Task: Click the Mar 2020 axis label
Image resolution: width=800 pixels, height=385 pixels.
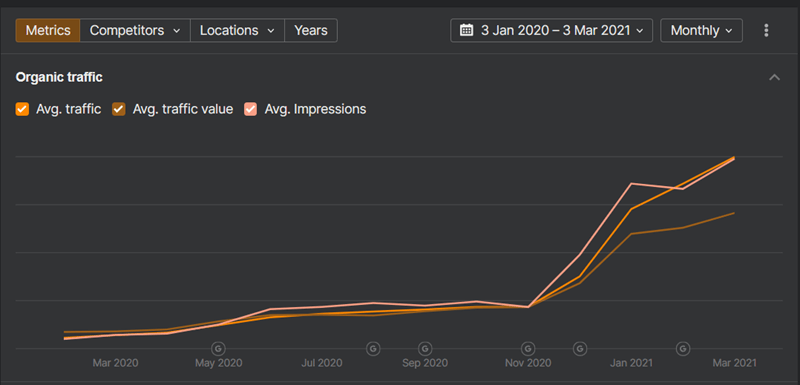Action: [115, 364]
